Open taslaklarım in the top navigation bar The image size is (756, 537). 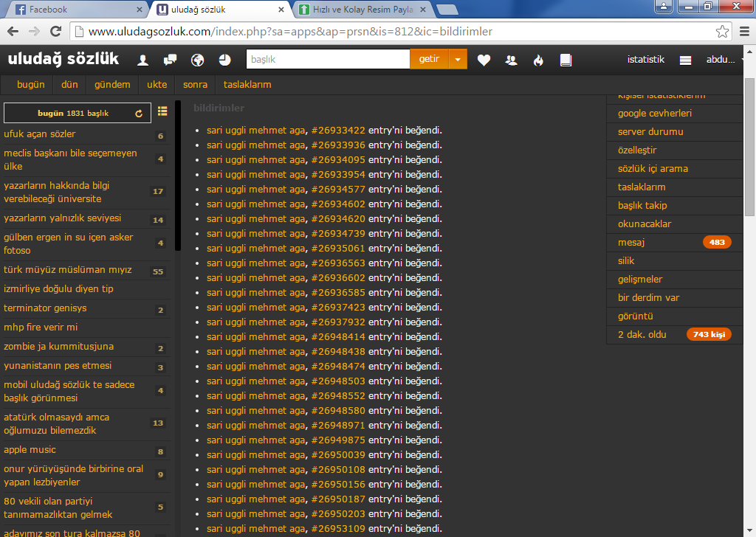247,84
